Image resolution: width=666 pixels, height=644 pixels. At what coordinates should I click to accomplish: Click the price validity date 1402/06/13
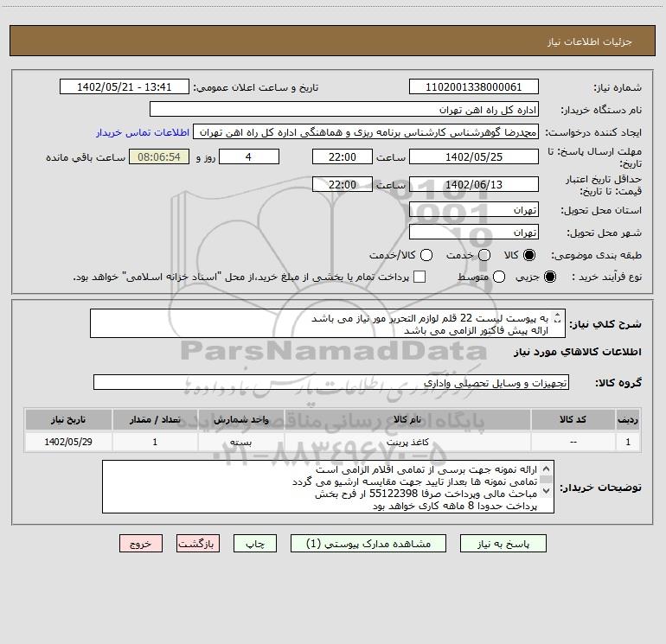point(474,185)
